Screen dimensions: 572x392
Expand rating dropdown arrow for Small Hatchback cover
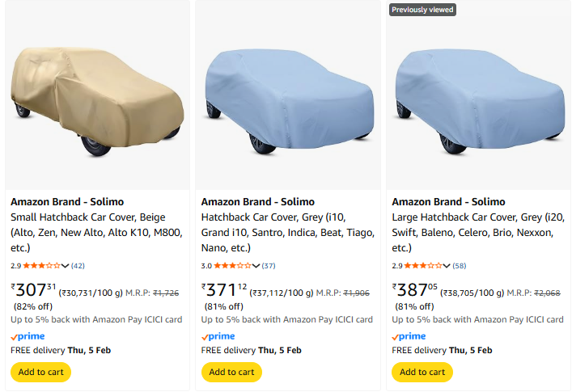click(x=66, y=266)
